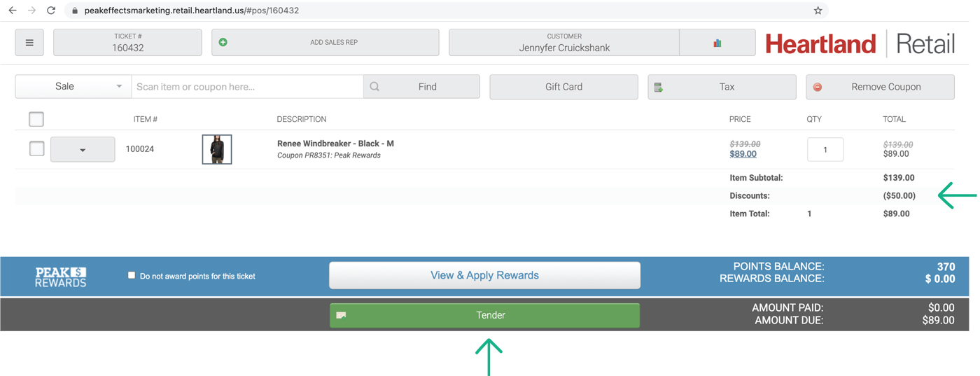Open customer stats bar chart icon
Viewport: 980px width, 376px height.
point(717,43)
